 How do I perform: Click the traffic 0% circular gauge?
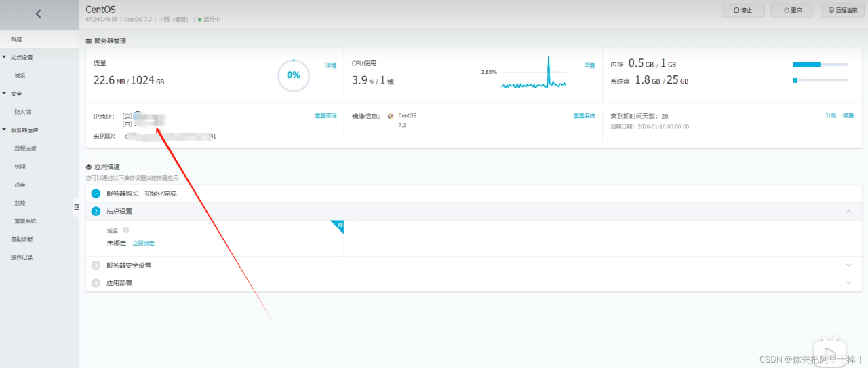(x=293, y=75)
